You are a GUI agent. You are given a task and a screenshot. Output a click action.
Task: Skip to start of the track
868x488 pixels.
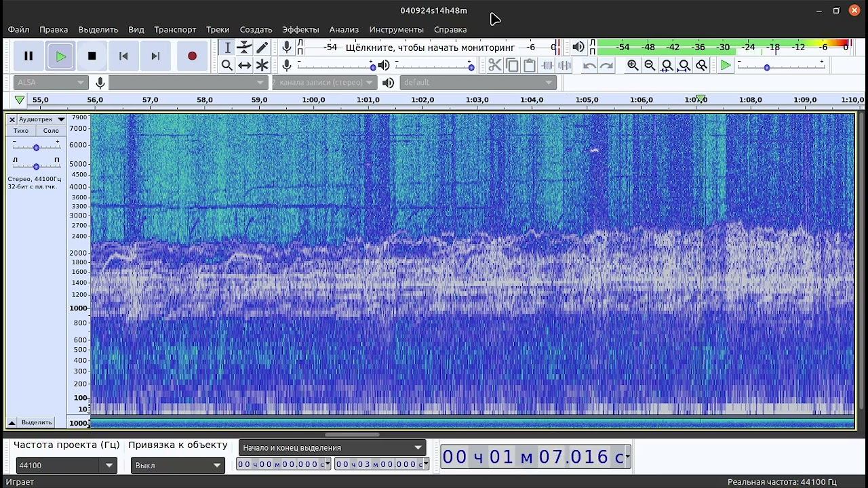(123, 56)
